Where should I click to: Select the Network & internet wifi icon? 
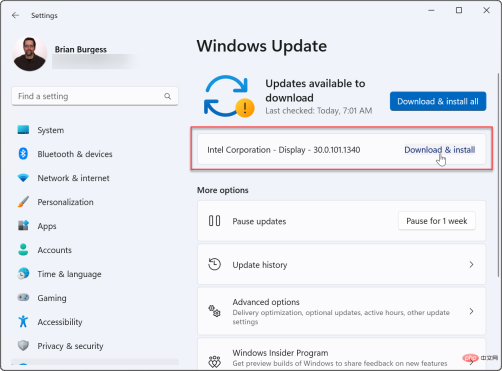(x=23, y=178)
